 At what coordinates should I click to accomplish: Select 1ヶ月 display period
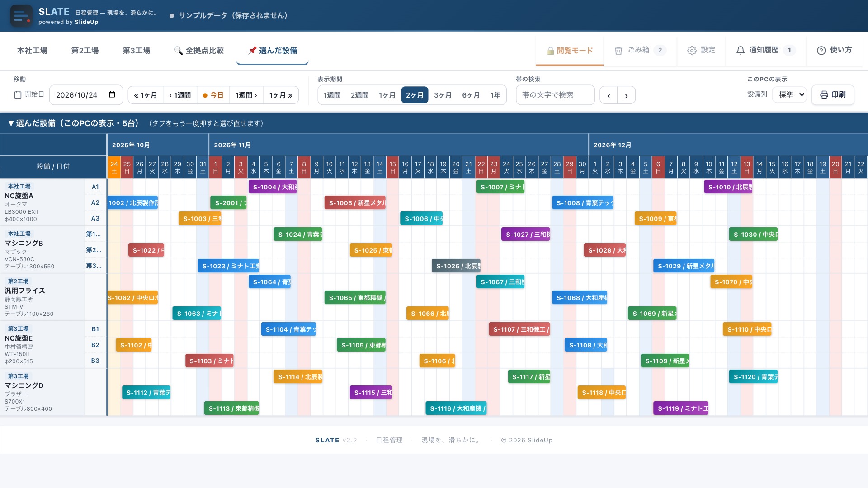tap(387, 95)
